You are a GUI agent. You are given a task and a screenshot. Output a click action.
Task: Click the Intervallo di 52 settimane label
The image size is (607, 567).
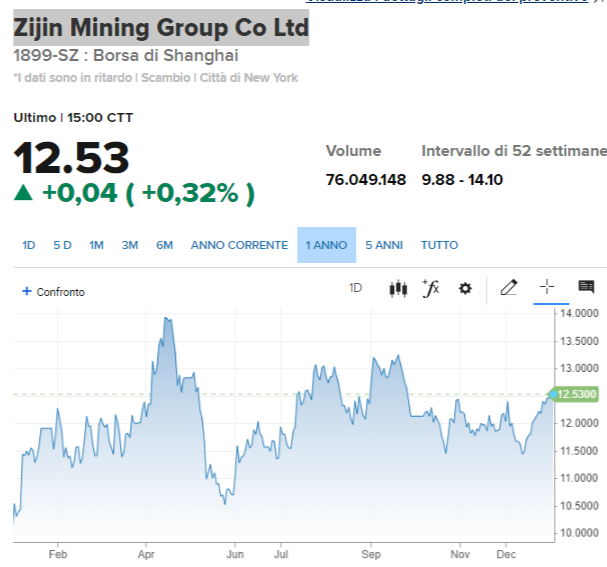pyautogui.click(x=514, y=151)
